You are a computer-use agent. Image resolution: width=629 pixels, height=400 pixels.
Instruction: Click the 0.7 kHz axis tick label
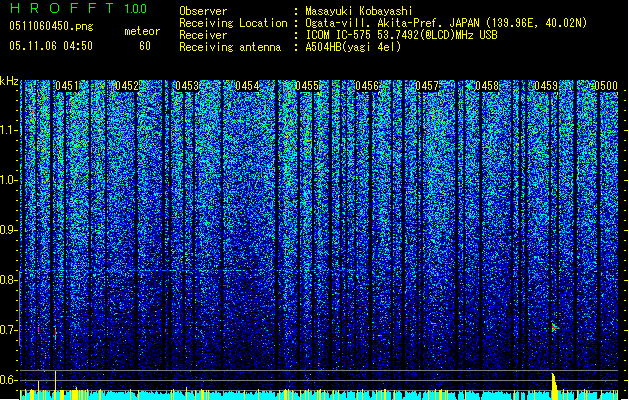[x=8, y=330]
